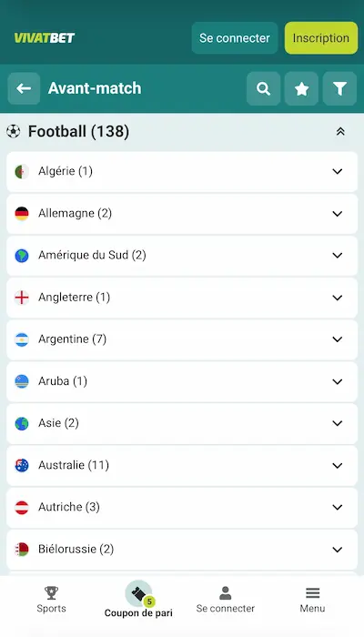The image size is (364, 637).
Task: Click the Se connecter header button
Action: click(235, 38)
